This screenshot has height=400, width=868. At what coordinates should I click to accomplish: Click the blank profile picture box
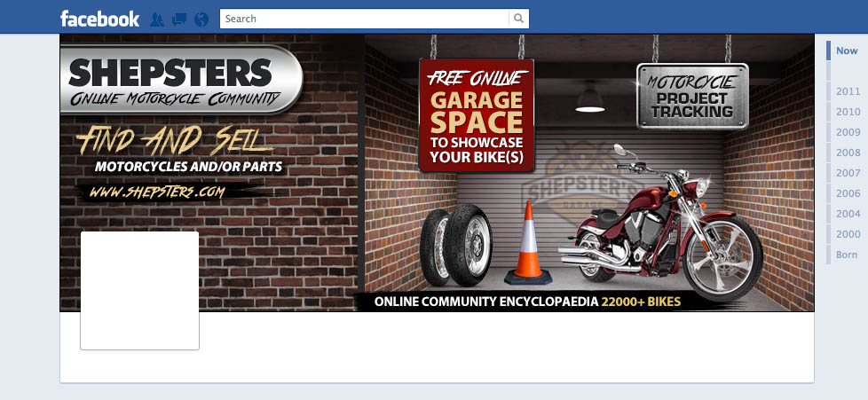139,290
